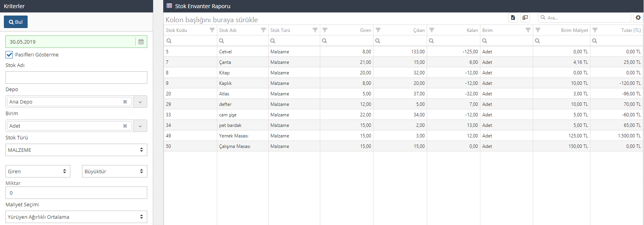Open the Maliyet Seçimi dropdown
The width and height of the screenshot is (644, 225).
[x=76, y=217]
